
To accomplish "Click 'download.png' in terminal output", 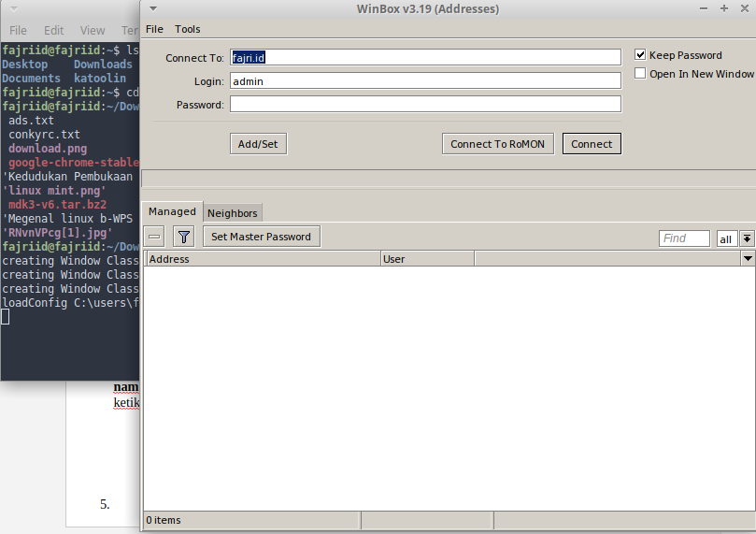I will click(48, 149).
